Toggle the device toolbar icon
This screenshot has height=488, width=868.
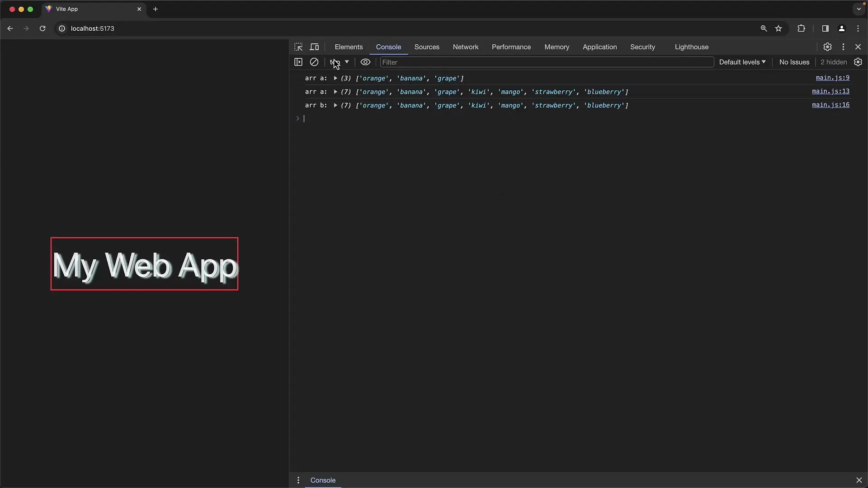click(x=314, y=47)
